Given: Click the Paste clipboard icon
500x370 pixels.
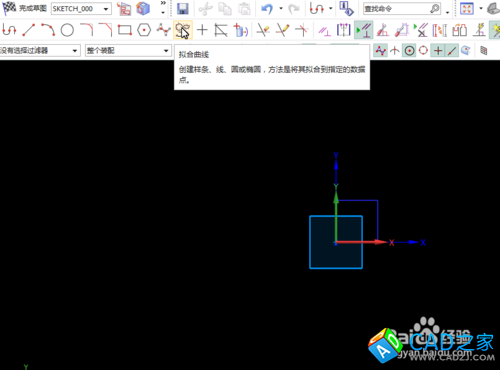Looking at the screenshot, I should (244, 9).
